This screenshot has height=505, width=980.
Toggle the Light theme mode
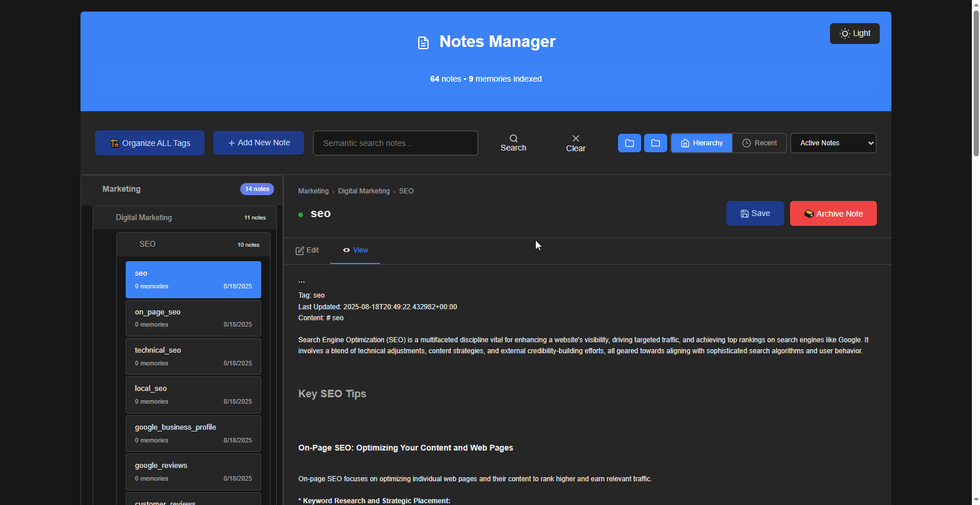854,34
